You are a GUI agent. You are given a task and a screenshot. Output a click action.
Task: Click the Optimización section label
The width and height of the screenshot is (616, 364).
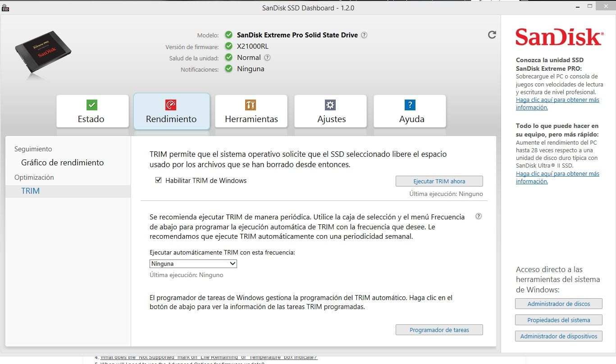34,177
